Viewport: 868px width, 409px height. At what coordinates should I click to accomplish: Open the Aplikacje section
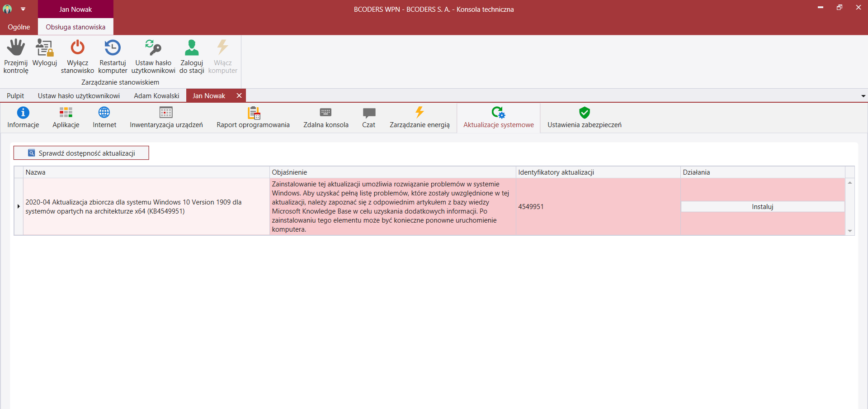(66, 118)
